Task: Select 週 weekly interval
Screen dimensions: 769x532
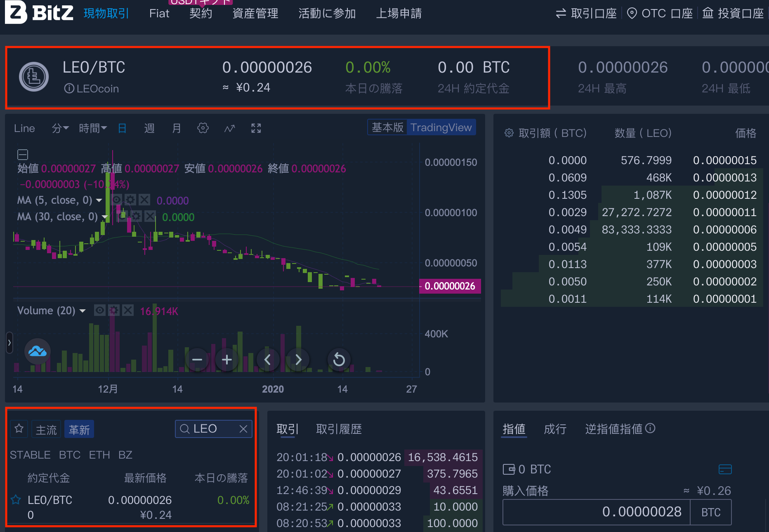Action: (149, 128)
